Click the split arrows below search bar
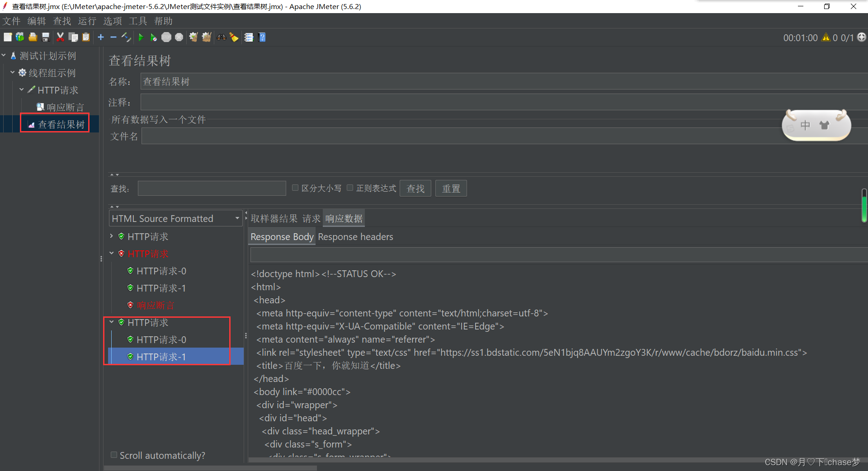 (115, 207)
